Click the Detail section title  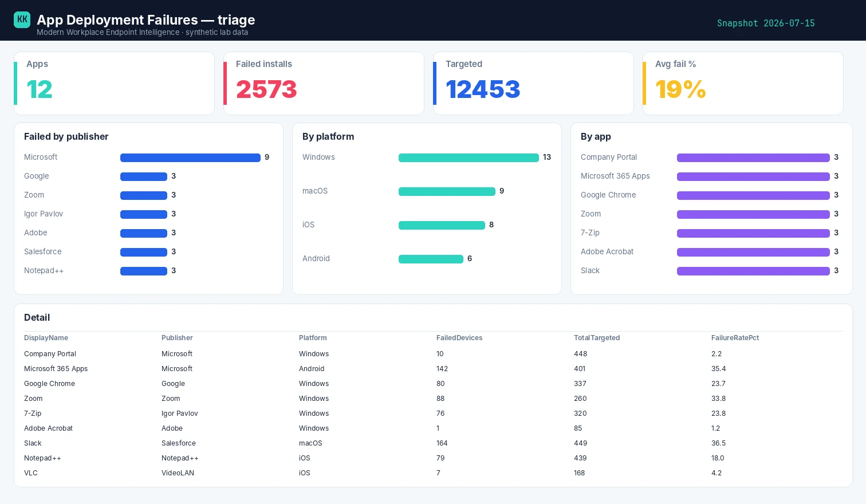(x=37, y=317)
